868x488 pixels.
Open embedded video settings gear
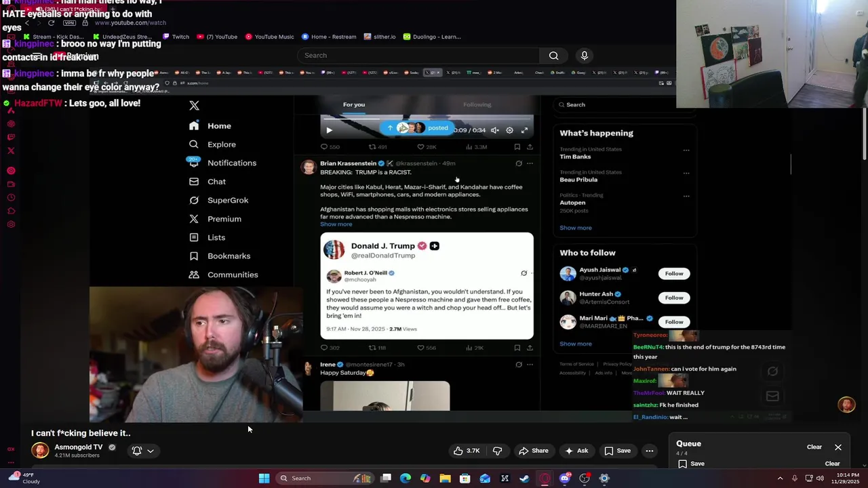point(510,130)
